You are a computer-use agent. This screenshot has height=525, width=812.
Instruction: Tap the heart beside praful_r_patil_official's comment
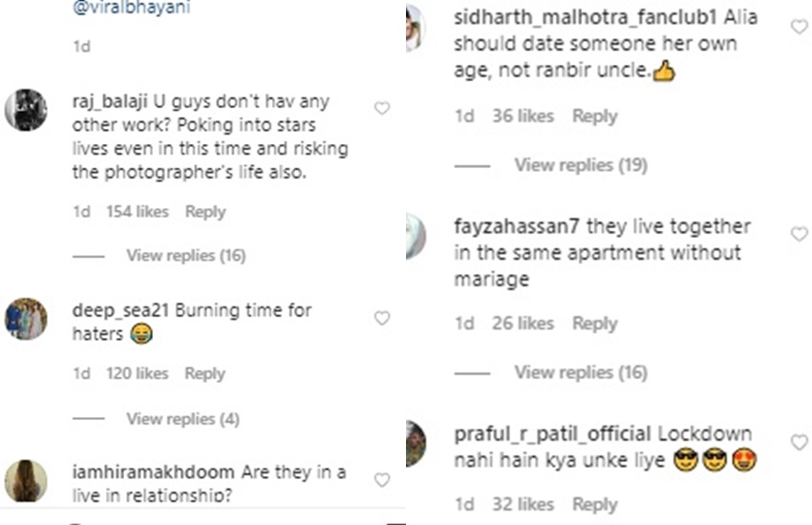[799, 441]
